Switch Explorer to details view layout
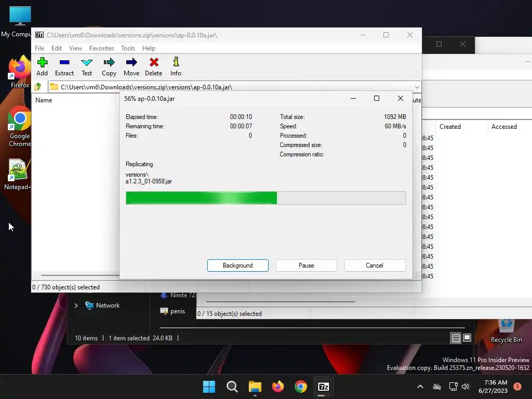Screen dimensions: 532x399 456,338
